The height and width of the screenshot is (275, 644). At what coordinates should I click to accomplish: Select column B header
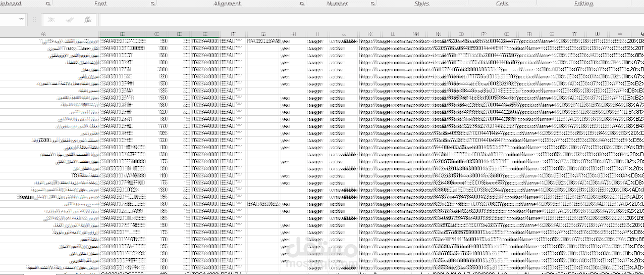pos(123,34)
